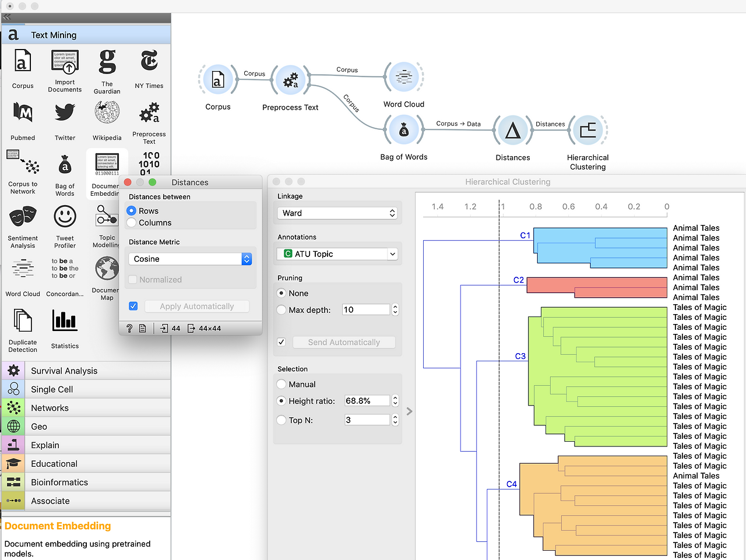Image resolution: width=746 pixels, height=560 pixels.
Task: Click the C3 cluster label
Action: [520, 356]
